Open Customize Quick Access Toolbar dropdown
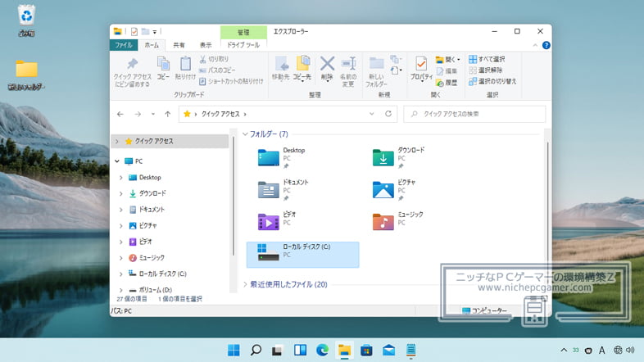644x362 pixels. 155,32
